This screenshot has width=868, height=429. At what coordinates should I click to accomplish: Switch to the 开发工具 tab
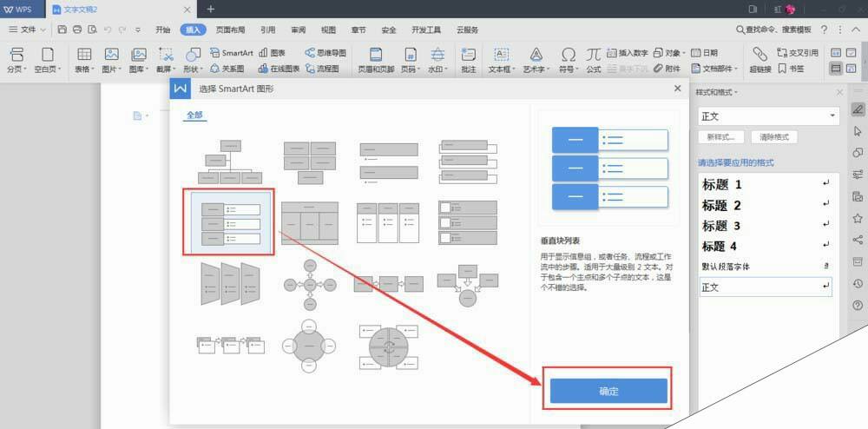click(426, 30)
